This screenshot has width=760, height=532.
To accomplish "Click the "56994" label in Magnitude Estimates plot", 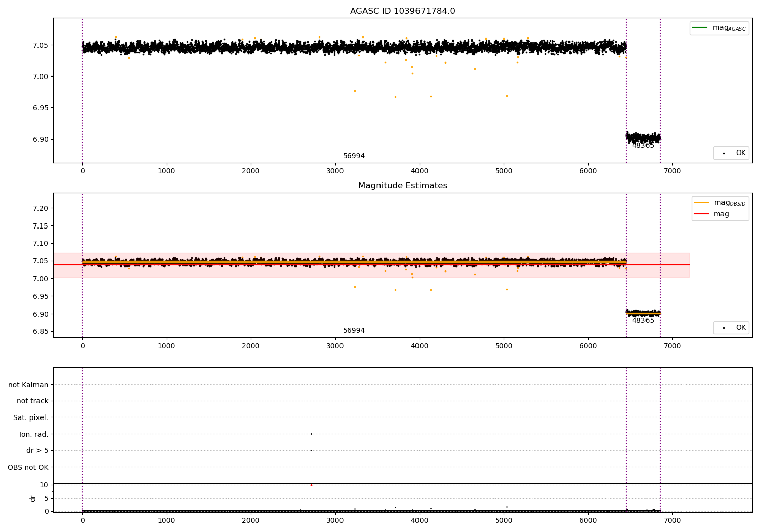I will point(354,331).
